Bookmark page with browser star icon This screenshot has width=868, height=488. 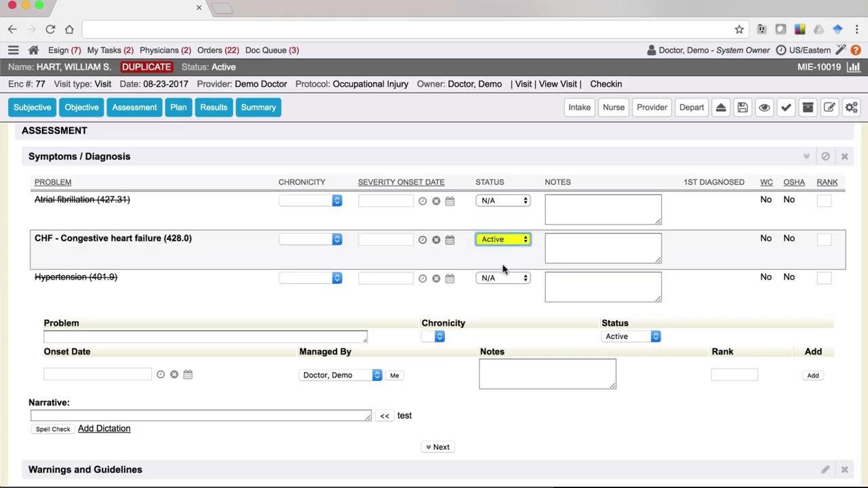[739, 29]
